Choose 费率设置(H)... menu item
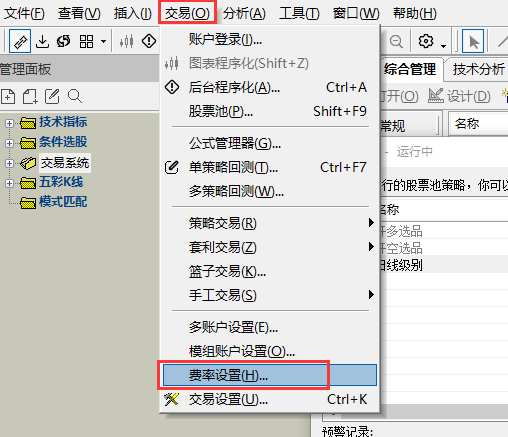This screenshot has height=437, width=508. 269,375
